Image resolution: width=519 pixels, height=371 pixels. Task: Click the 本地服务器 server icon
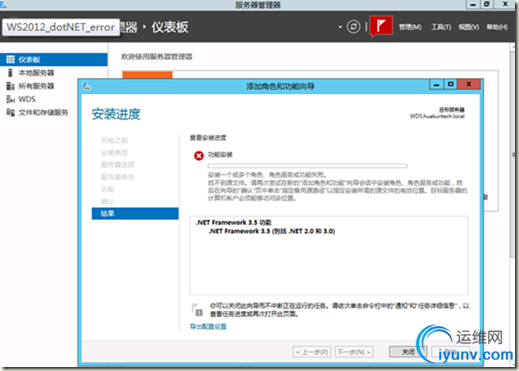(10, 73)
